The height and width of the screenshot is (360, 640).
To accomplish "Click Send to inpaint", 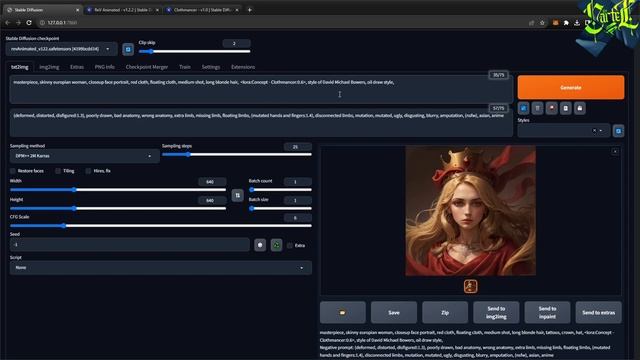I will 547,312.
